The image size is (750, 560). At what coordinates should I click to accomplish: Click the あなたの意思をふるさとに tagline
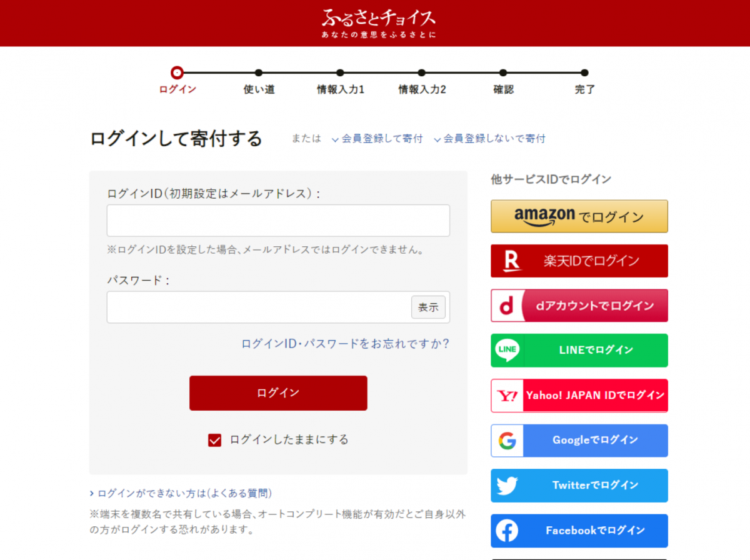[x=379, y=35]
